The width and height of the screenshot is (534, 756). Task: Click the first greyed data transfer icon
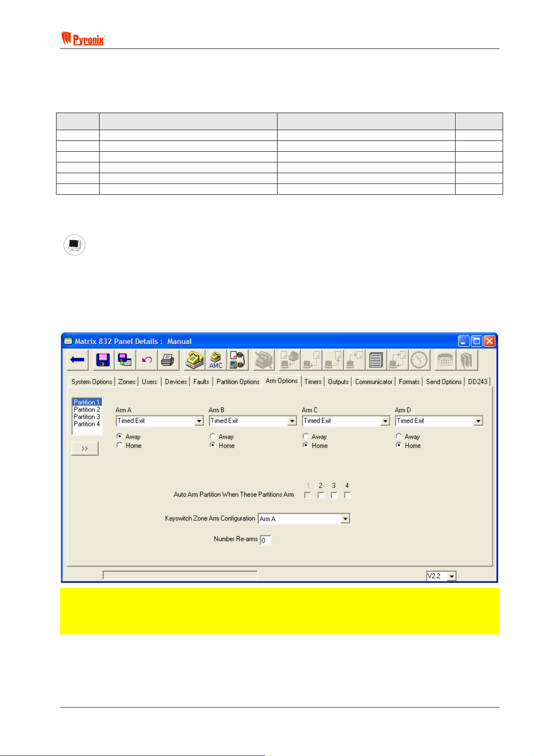(290, 360)
